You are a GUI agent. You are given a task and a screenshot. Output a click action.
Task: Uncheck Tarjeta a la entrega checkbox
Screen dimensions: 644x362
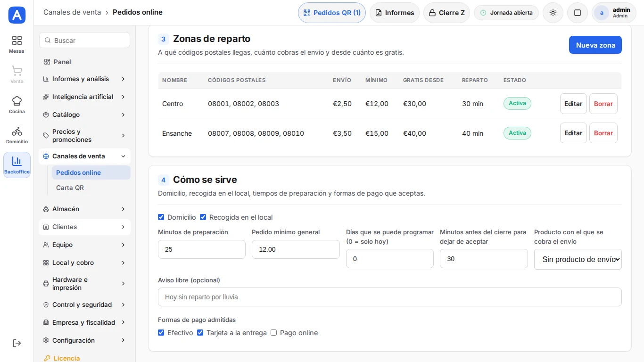point(200,333)
